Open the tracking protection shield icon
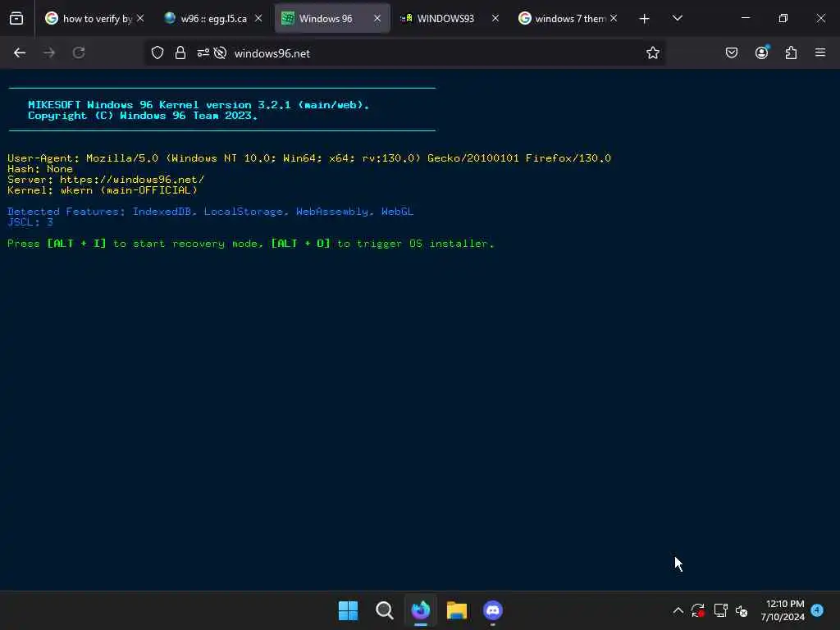The width and height of the screenshot is (840, 630). [x=157, y=53]
